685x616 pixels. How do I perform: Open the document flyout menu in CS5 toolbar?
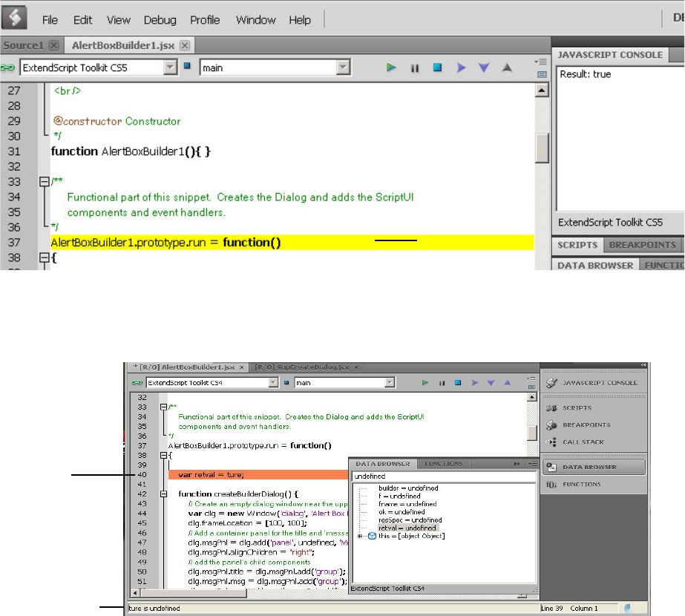tap(541, 62)
